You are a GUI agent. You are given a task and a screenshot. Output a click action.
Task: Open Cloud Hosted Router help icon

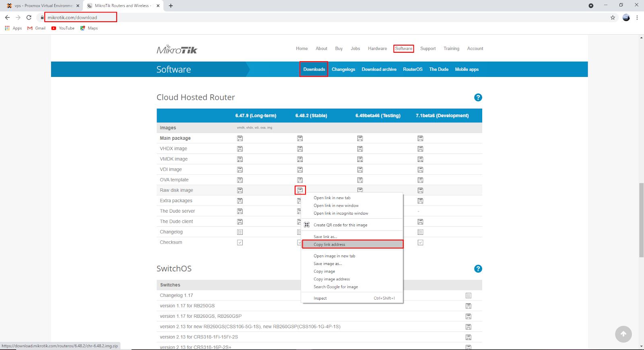(478, 97)
